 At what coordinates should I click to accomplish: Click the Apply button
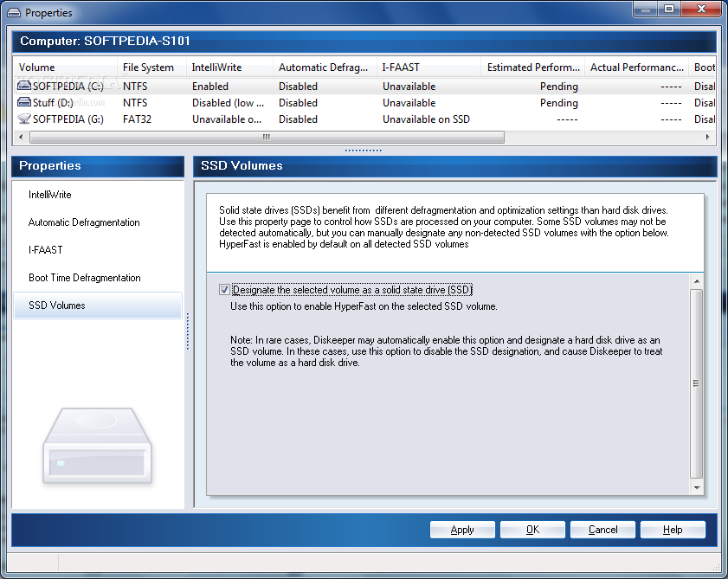(x=462, y=530)
